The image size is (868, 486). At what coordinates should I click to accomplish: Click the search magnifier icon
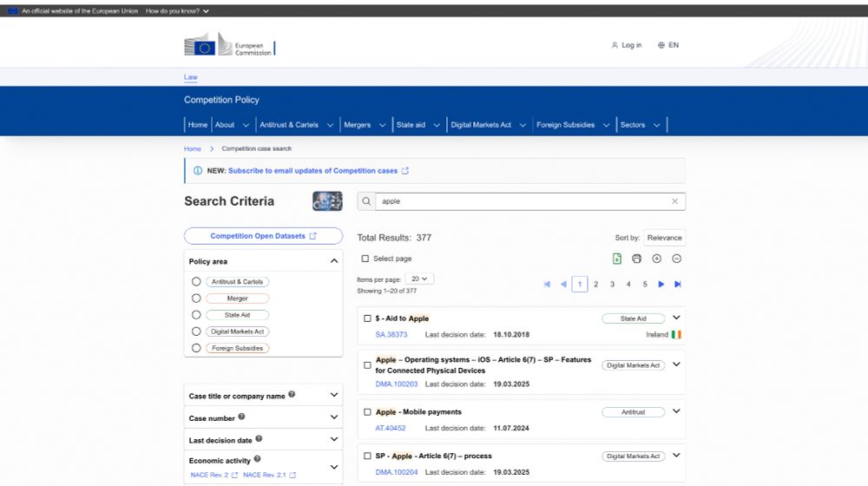366,201
